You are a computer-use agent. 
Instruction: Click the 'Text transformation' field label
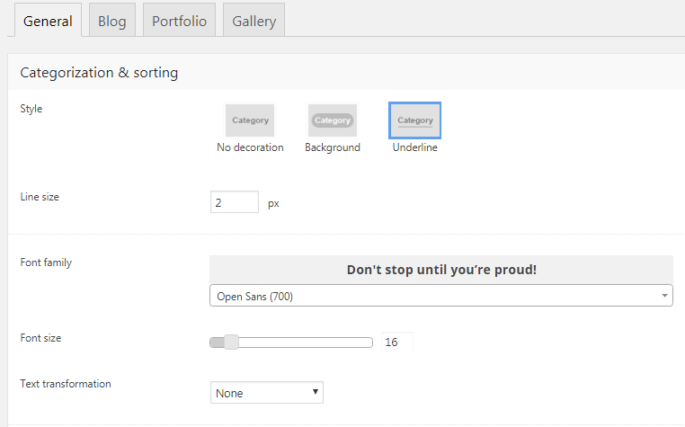[66, 383]
